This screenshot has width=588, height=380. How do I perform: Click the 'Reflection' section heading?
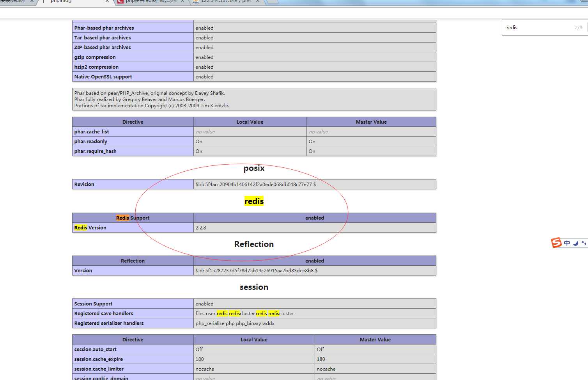click(x=254, y=244)
